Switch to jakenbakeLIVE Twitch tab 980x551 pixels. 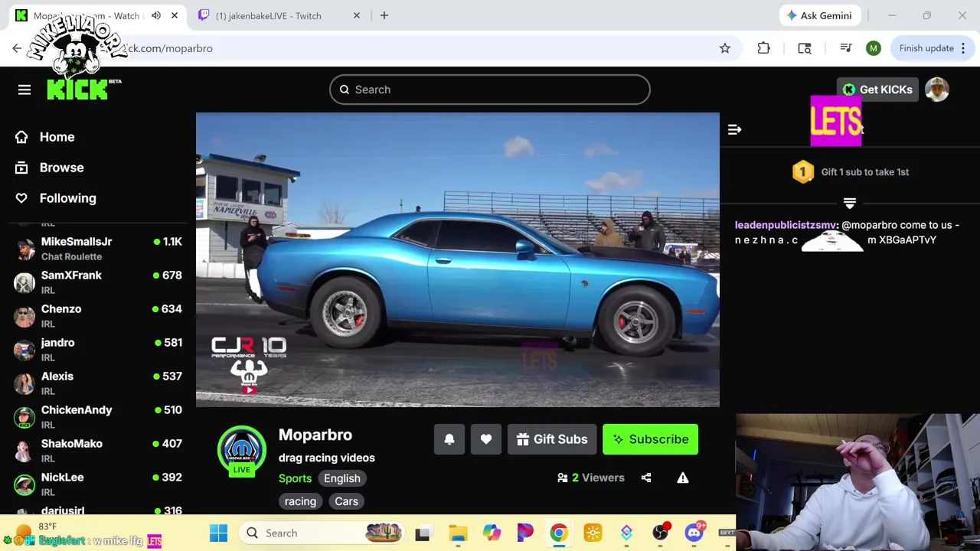279,15
